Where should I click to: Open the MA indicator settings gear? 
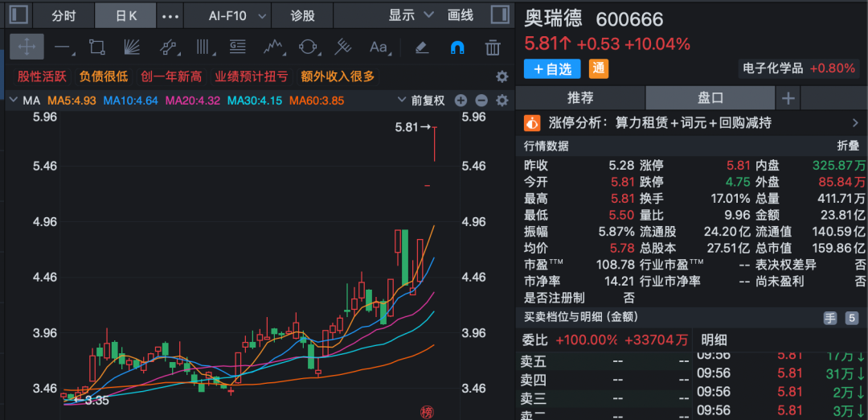click(502, 101)
